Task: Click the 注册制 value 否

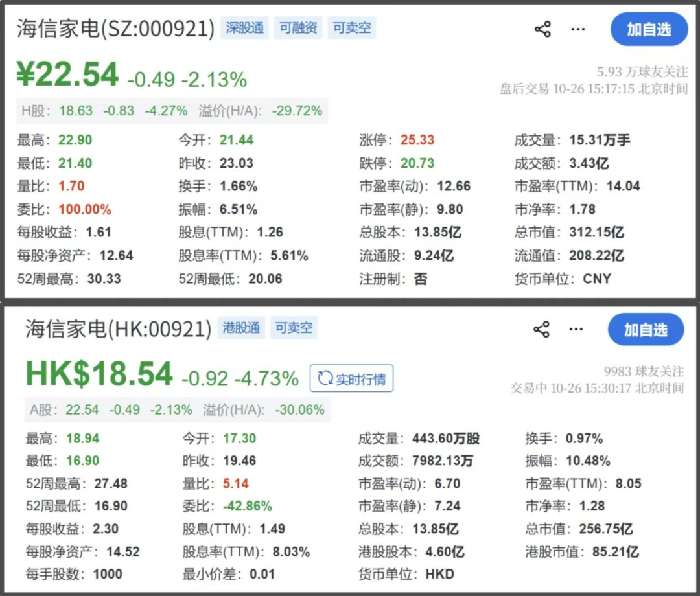Action: (x=421, y=279)
